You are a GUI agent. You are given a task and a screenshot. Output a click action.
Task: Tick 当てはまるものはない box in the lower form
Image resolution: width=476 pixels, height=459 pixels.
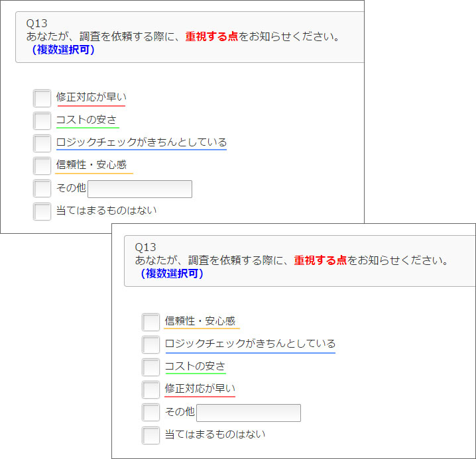click(x=150, y=435)
